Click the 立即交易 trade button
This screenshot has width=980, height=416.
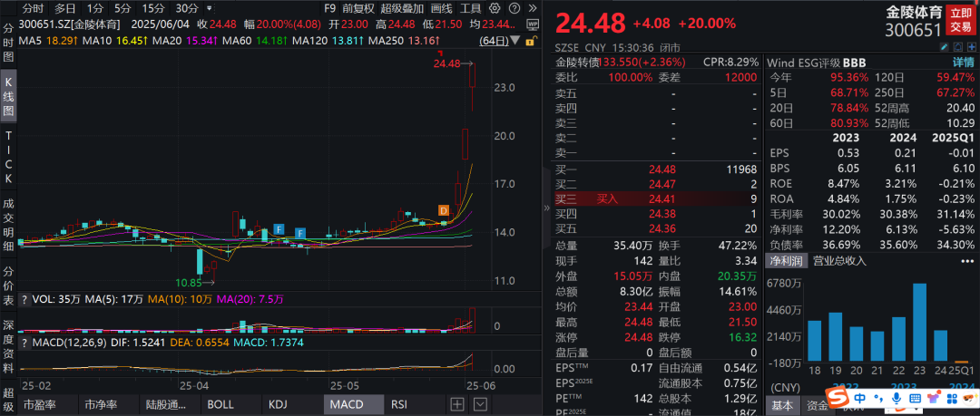(961, 19)
